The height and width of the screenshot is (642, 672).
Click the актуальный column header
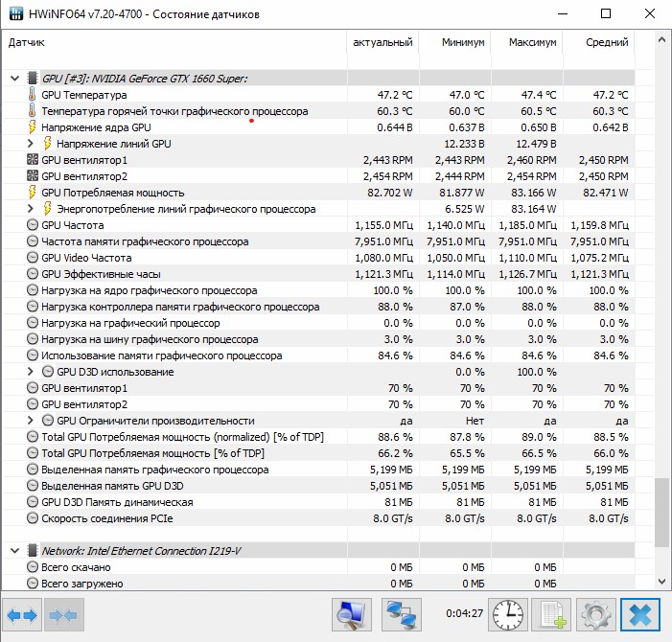tap(382, 42)
